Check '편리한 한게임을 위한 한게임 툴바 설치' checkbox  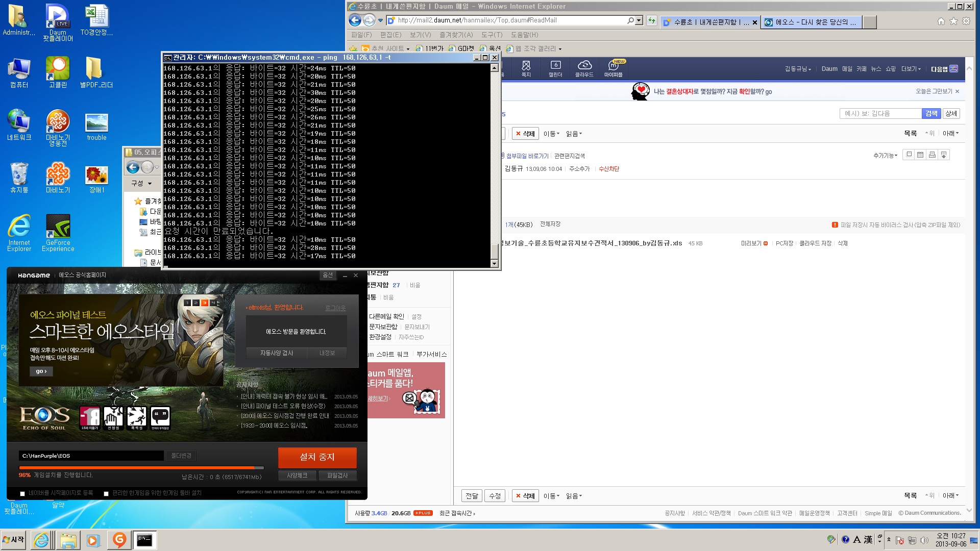pyautogui.click(x=106, y=493)
